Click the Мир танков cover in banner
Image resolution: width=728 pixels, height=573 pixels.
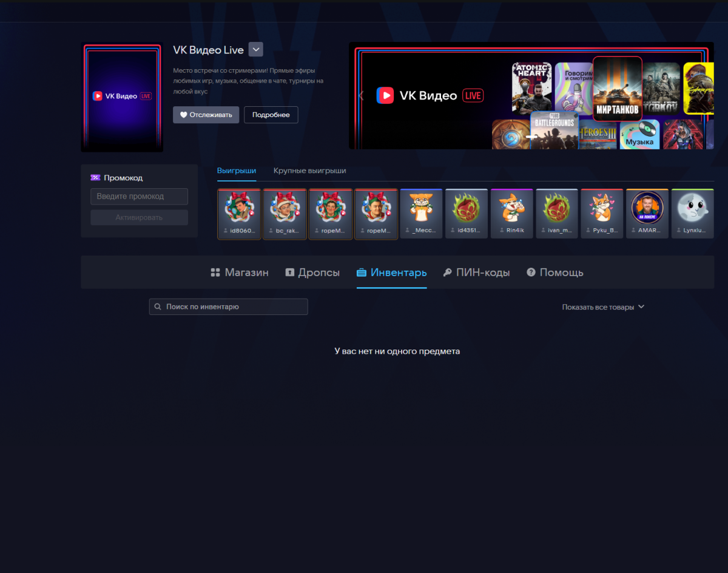(618, 89)
